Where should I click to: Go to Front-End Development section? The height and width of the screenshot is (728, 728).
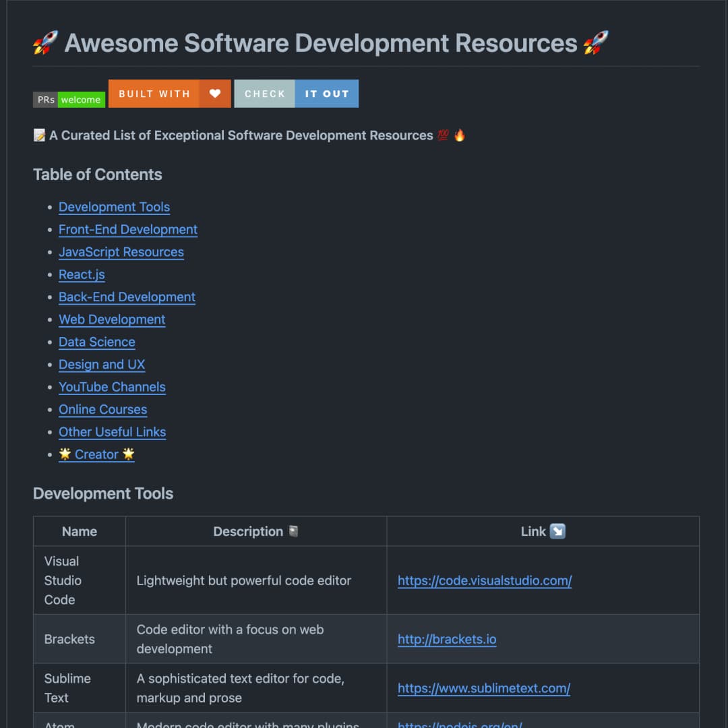tap(128, 229)
